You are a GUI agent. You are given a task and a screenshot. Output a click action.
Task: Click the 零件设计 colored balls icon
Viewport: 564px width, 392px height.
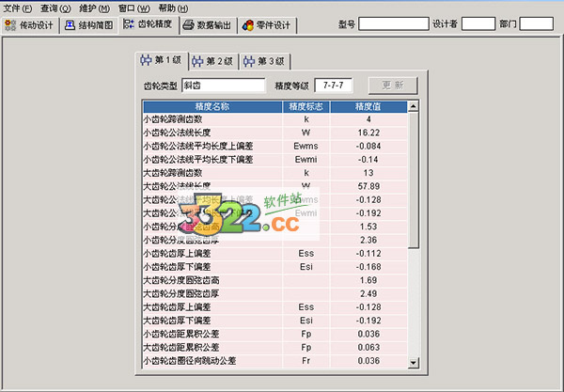pyautogui.click(x=248, y=25)
